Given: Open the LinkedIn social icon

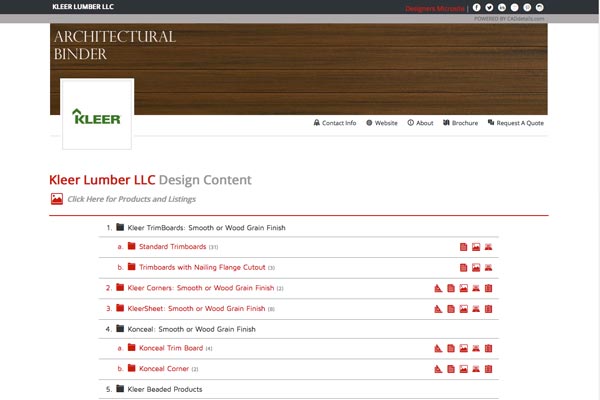Looking at the screenshot, I should point(502,7).
